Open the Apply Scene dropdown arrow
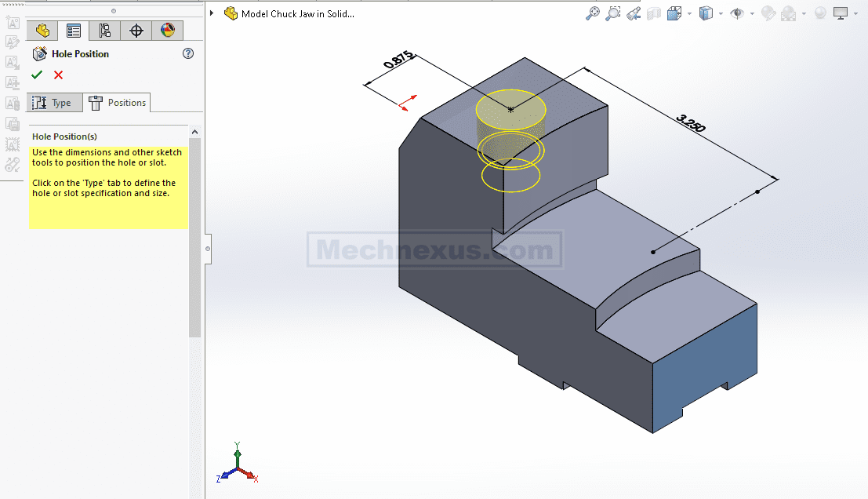This screenshot has width=868, height=499. pyautogui.click(x=804, y=14)
